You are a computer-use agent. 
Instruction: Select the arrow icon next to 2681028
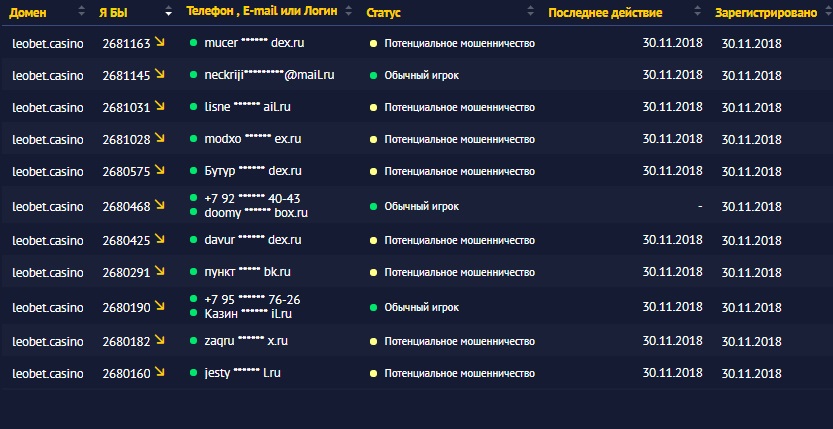(x=160, y=138)
